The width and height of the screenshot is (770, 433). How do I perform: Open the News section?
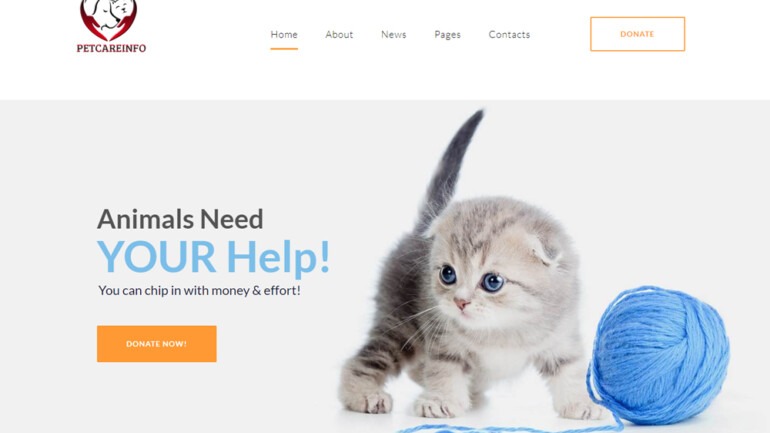pyautogui.click(x=394, y=34)
